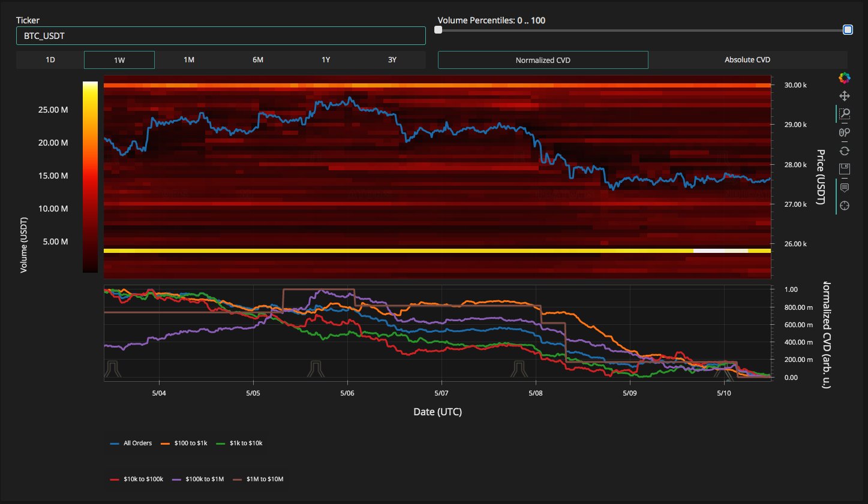Toggle the Crosshair tool

(x=844, y=206)
